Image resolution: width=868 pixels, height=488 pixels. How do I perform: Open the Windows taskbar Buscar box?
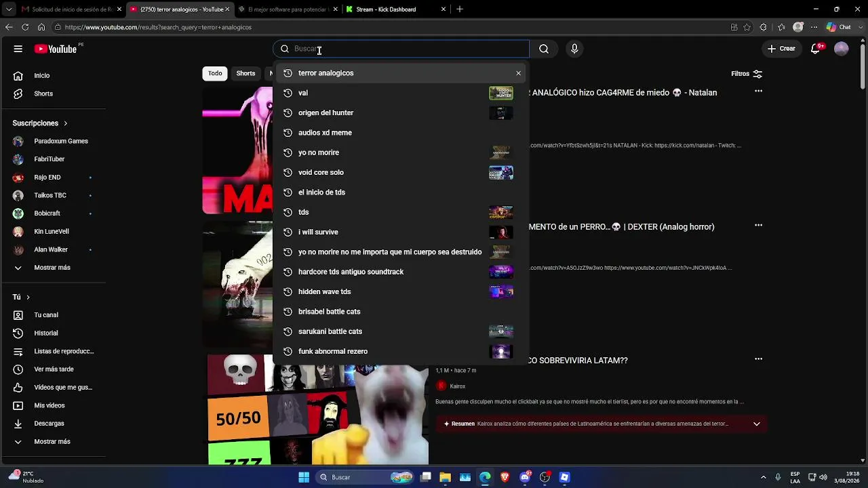click(x=365, y=477)
